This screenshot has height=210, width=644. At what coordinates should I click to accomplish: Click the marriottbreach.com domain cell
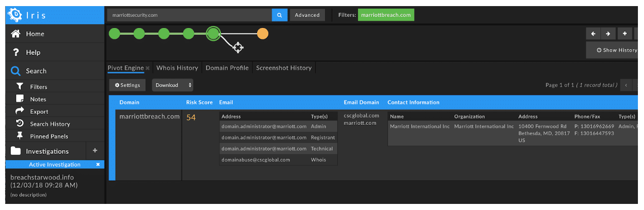[150, 117]
